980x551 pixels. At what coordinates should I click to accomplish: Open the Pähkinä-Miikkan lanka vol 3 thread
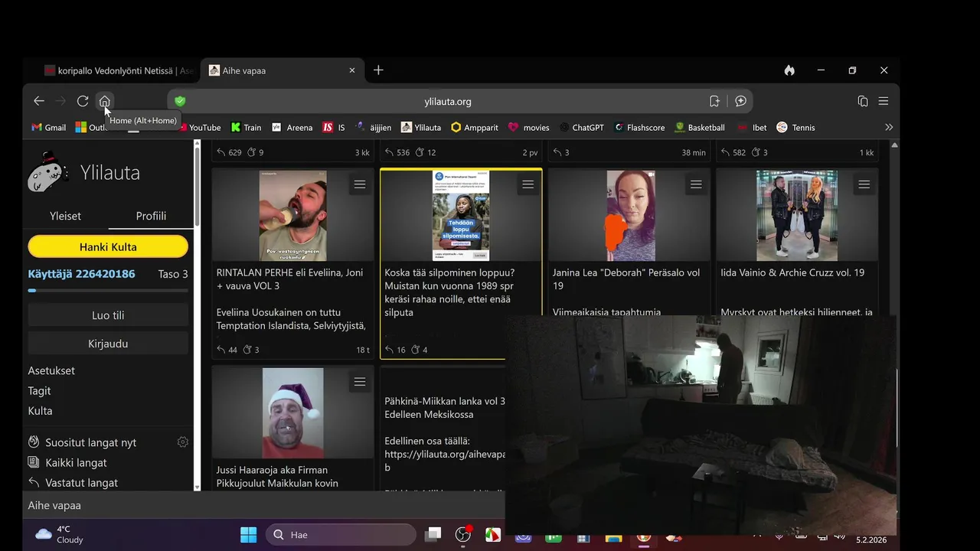[x=445, y=408]
